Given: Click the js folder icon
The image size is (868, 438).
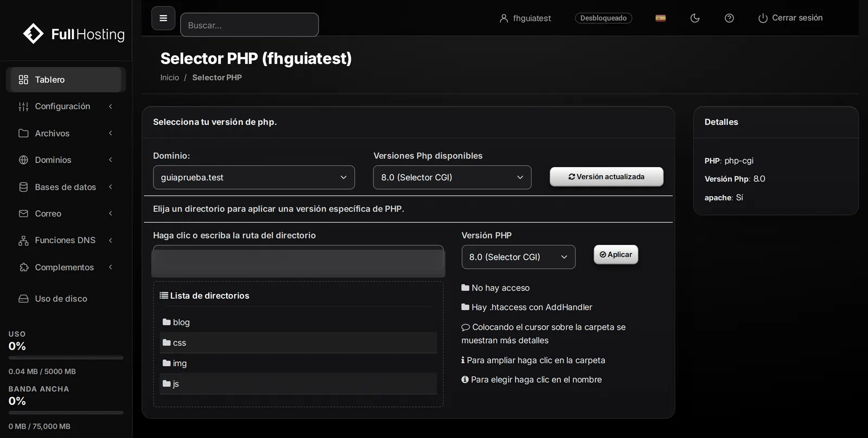Looking at the screenshot, I should pyautogui.click(x=167, y=383).
